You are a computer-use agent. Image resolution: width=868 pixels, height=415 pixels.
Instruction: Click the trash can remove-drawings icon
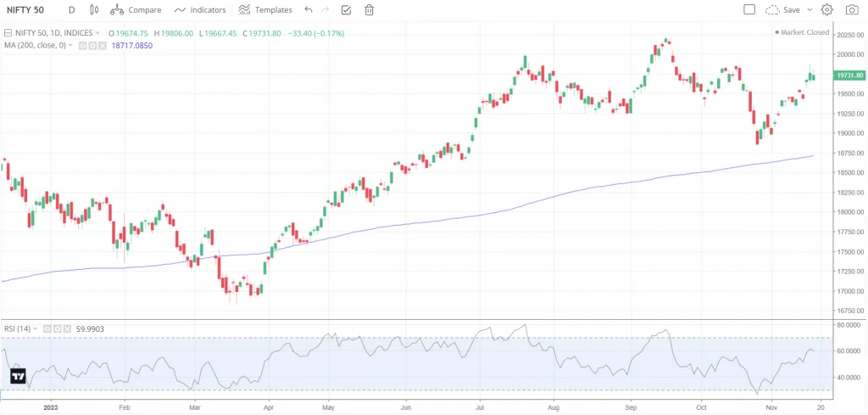click(370, 9)
